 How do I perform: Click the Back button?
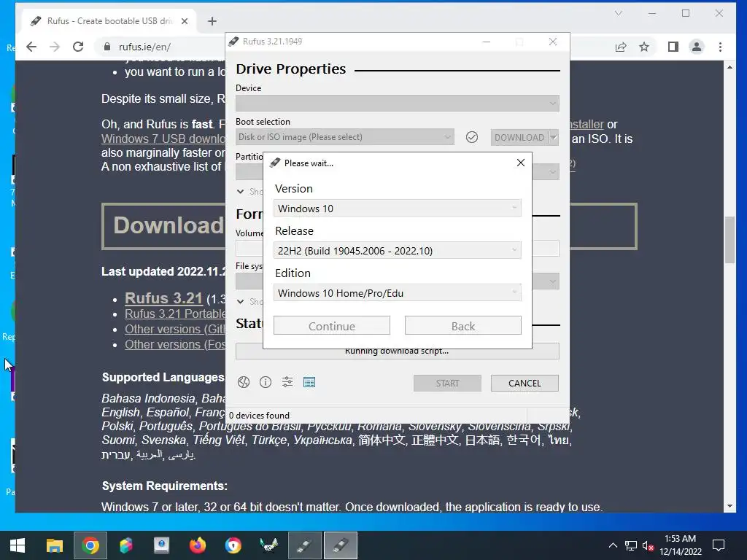coord(463,326)
